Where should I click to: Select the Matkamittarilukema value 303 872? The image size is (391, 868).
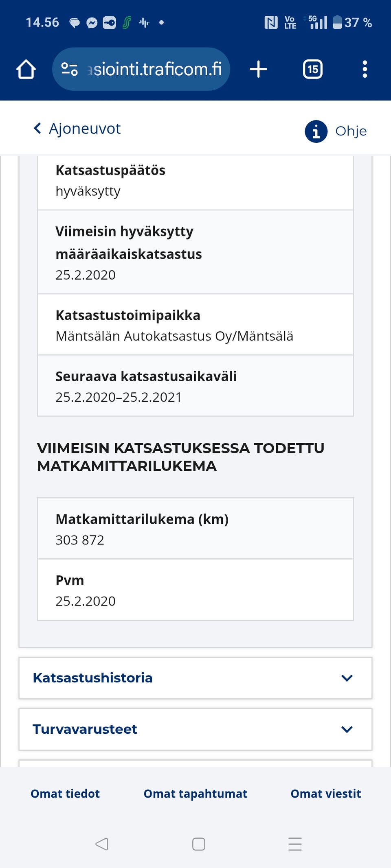[x=80, y=540]
